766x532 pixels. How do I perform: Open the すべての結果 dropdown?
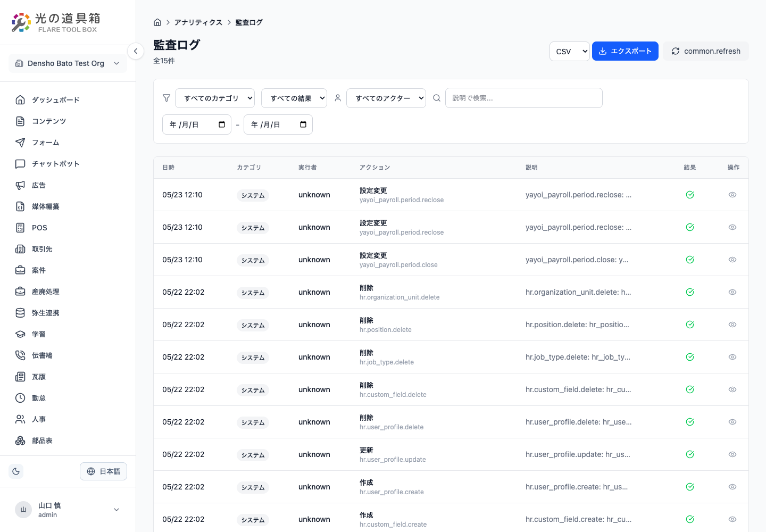pos(294,98)
